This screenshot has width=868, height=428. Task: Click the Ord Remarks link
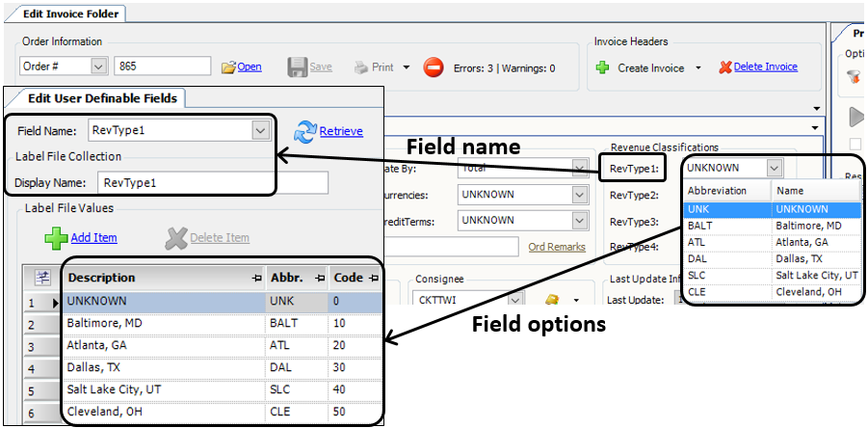(x=557, y=247)
